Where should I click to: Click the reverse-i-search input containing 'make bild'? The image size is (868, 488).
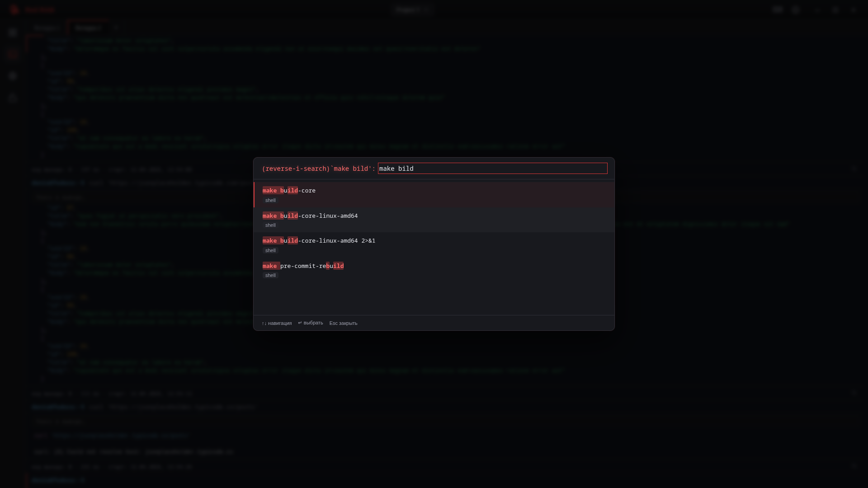tap(492, 169)
